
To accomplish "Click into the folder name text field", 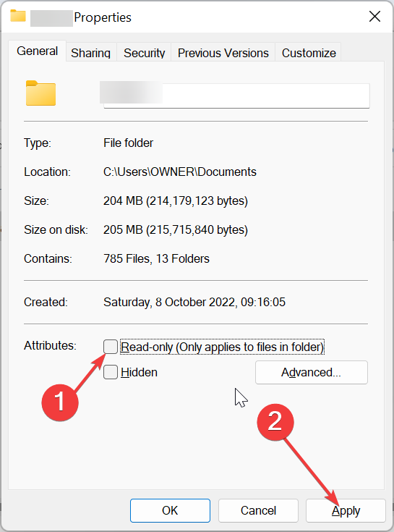I will (x=236, y=96).
